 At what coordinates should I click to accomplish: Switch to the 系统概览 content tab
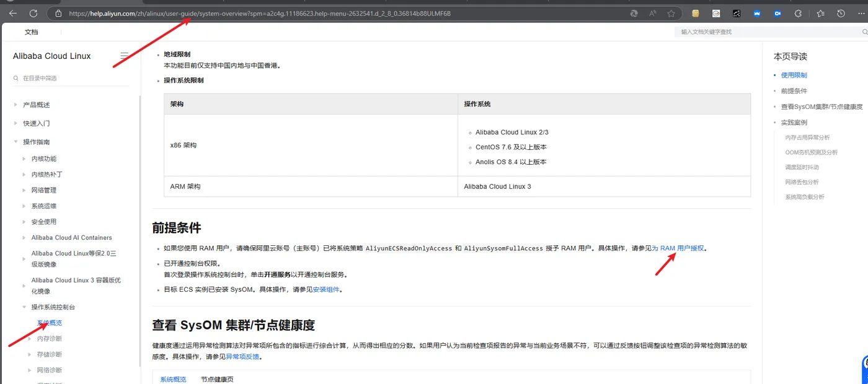point(173,379)
